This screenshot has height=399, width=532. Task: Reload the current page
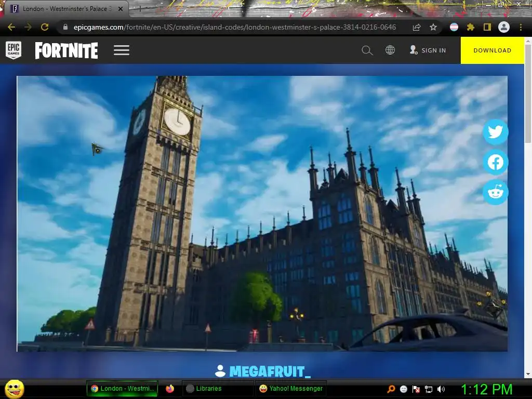(x=45, y=27)
